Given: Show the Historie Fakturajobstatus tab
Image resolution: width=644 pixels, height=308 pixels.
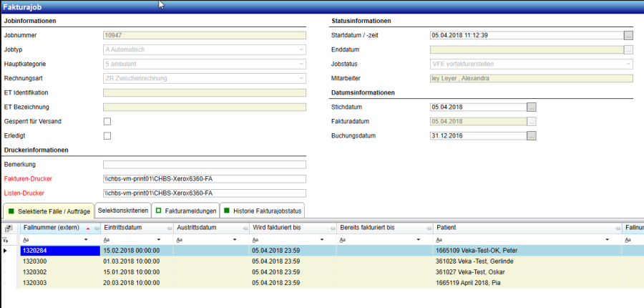Looking at the screenshot, I should (262, 211).
